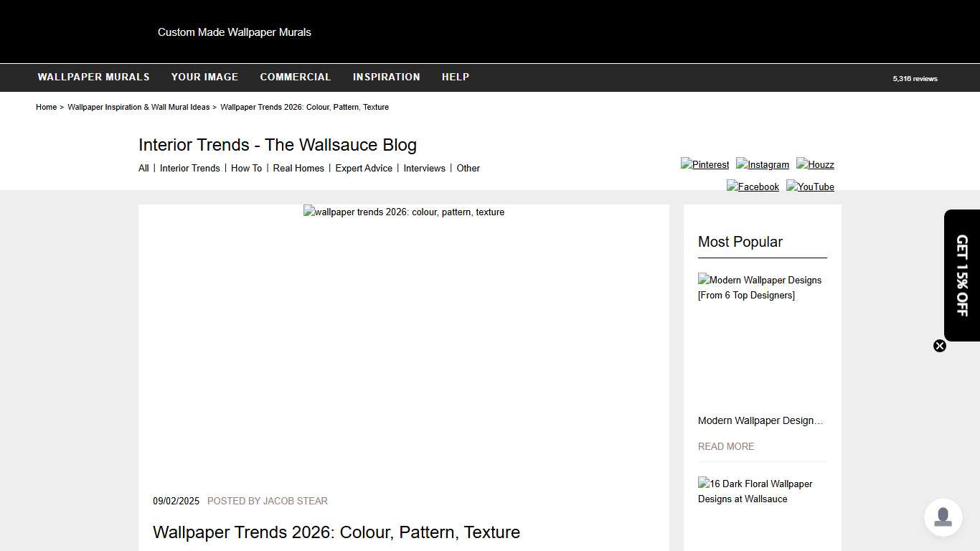
Task: Open the Pinterest social icon
Action: [705, 164]
